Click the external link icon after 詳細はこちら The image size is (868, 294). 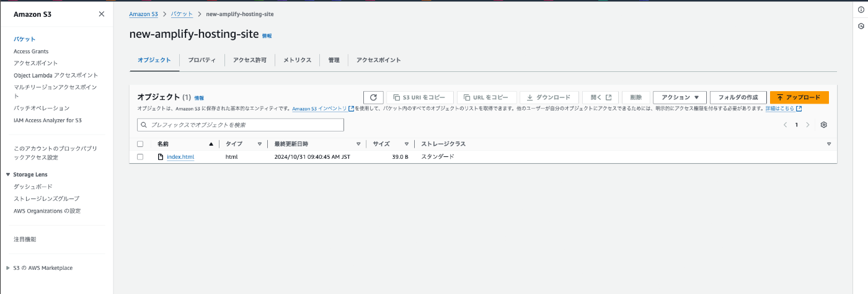(799, 109)
